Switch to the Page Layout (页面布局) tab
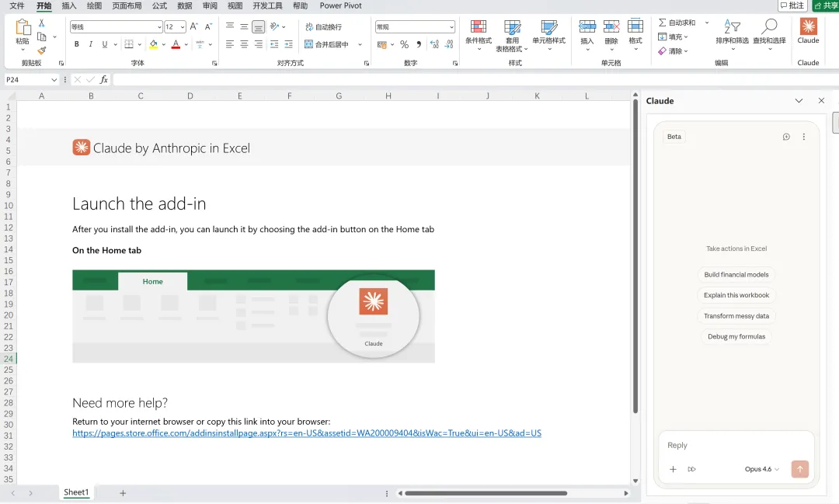 click(127, 6)
